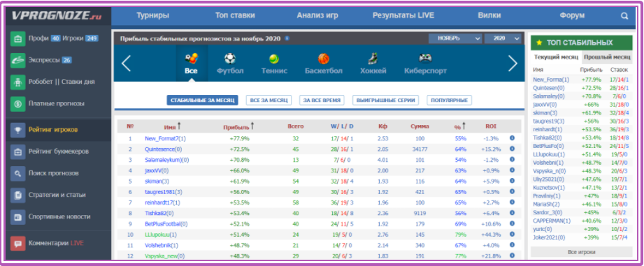644x266 pixels.
Task: Show more sports with right arrow
Action: [x=513, y=64]
